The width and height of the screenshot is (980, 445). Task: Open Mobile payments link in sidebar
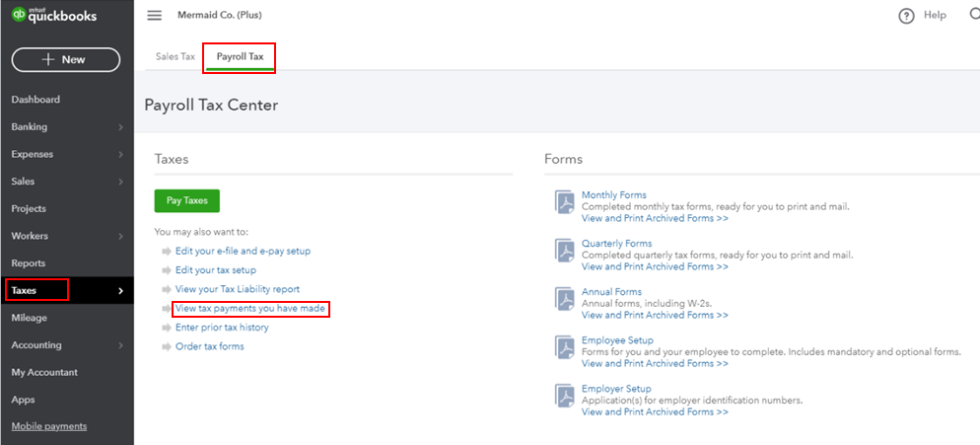click(48, 427)
